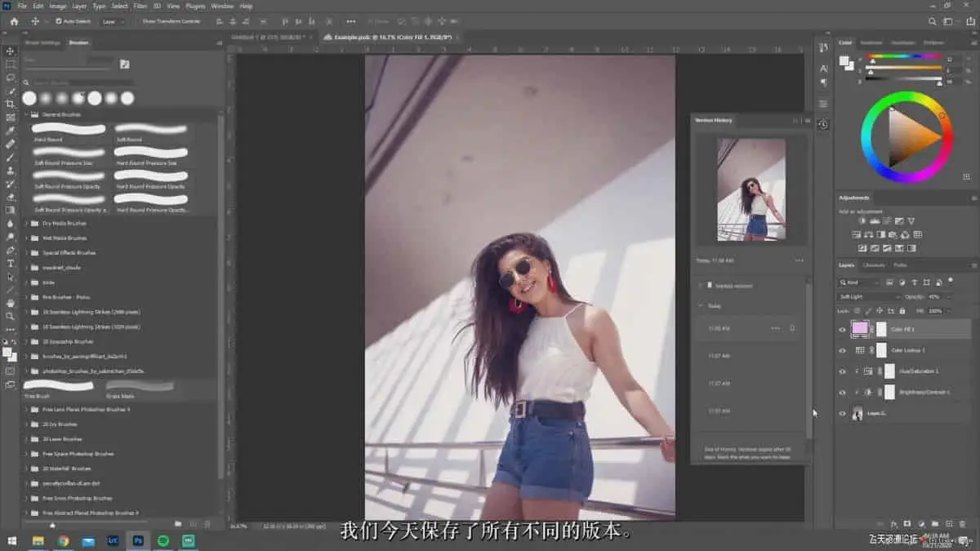Image resolution: width=980 pixels, height=551 pixels.
Task: Open the Filter menu
Action: [140, 6]
